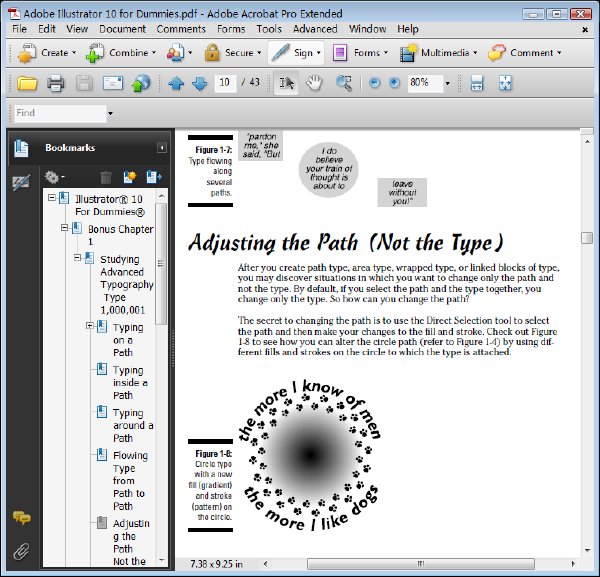Collapse the Bonus Chapter 1 bookmark
This screenshot has width=600, height=577.
[64, 228]
